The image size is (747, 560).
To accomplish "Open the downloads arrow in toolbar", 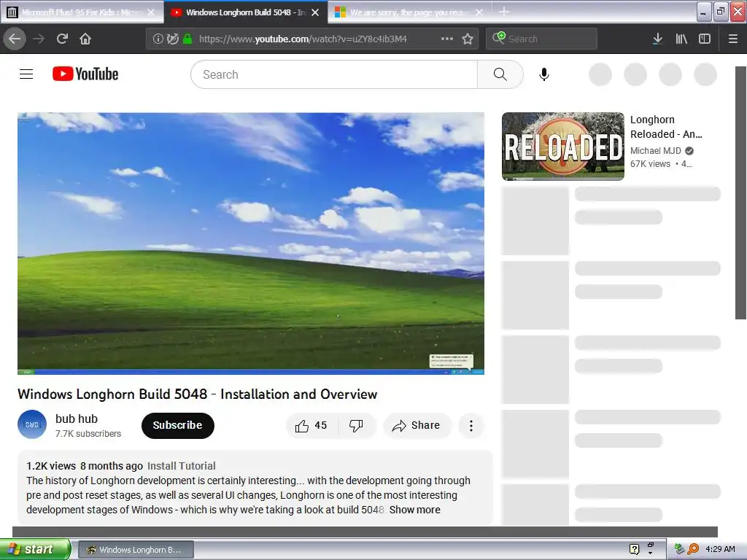I will 657,39.
